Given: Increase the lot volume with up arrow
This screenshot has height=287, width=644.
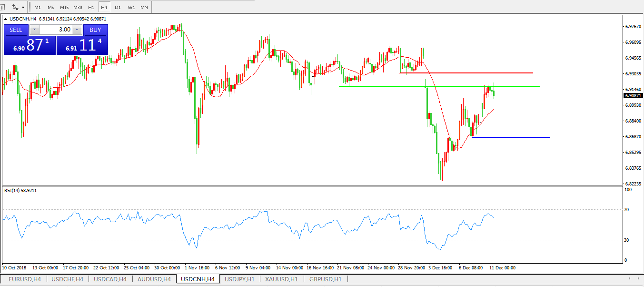Looking at the screenshot, I should coord(78,30).
